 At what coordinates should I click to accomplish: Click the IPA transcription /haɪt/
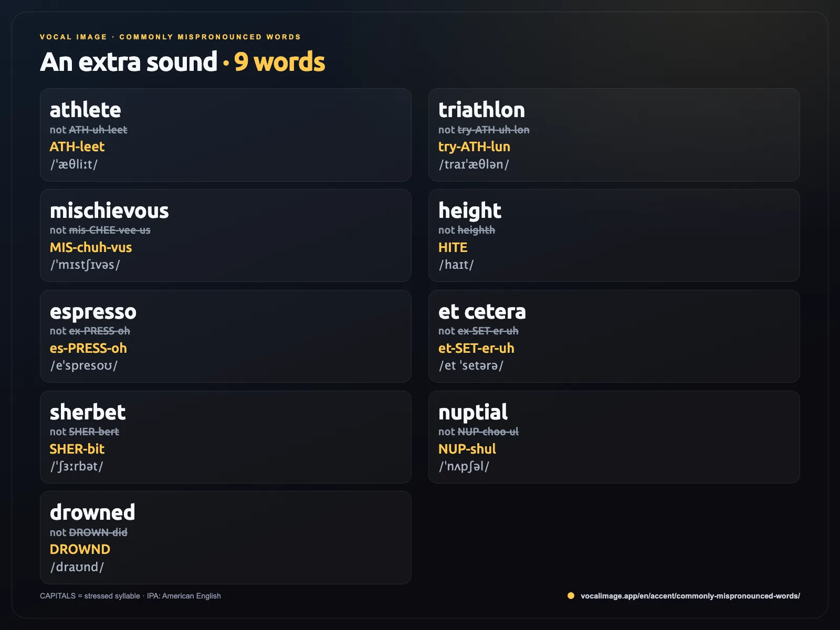[x=456, y=265]
